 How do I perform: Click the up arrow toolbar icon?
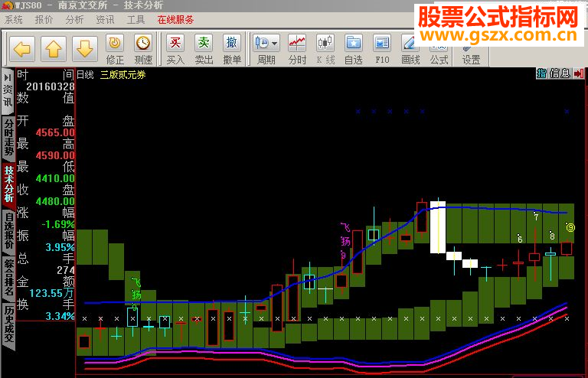54,49
